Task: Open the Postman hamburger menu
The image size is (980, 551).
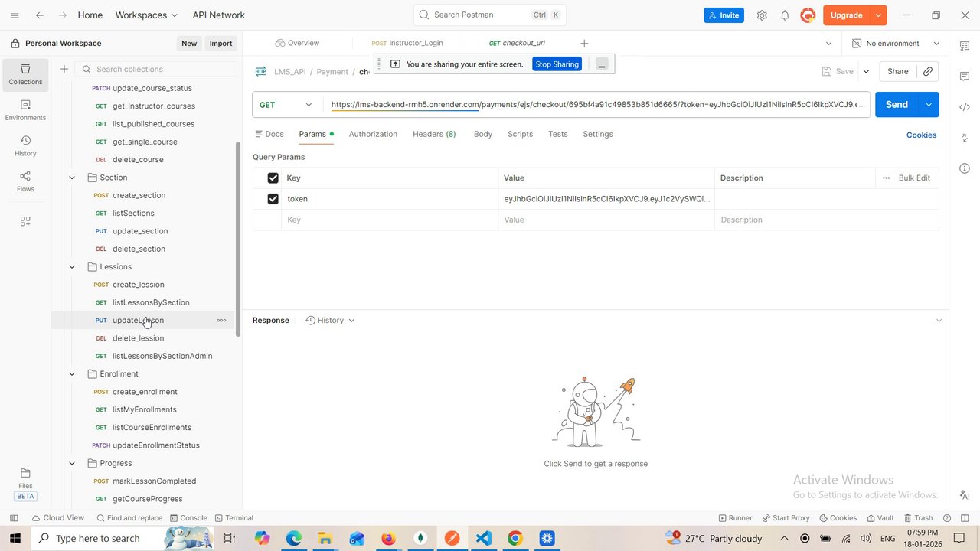Action: click(x=15, y=15)
